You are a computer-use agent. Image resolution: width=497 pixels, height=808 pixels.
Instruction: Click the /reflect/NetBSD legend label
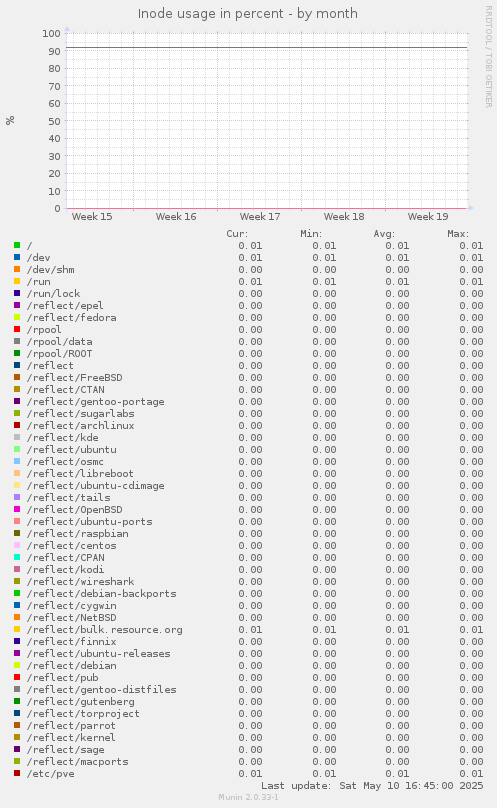click(x=72, y=617)
